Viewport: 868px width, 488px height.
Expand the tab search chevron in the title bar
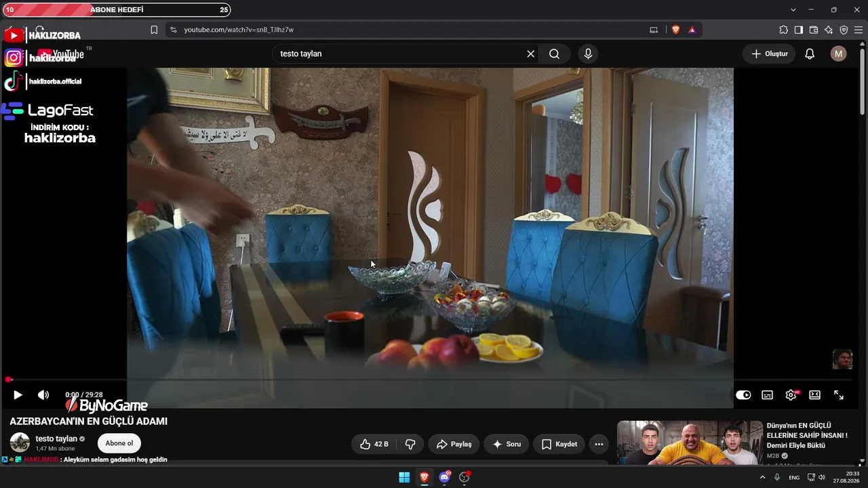[x=793, y=9]
